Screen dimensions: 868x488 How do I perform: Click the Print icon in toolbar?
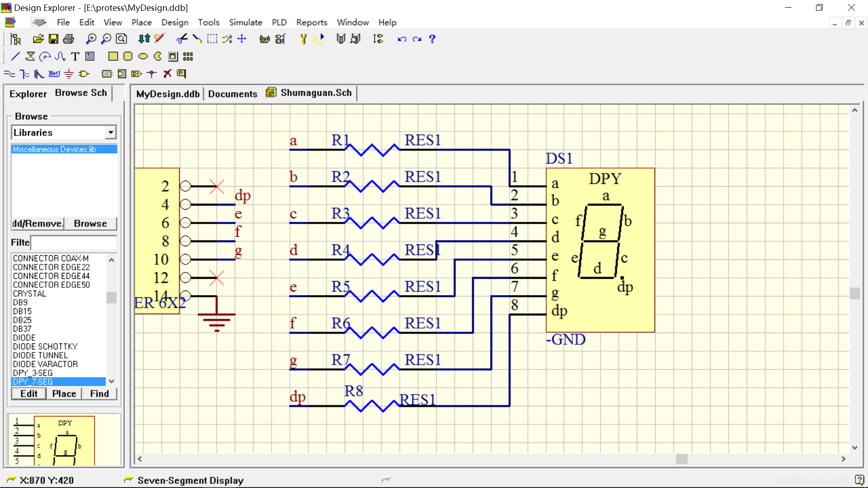[x=68, y=39]
